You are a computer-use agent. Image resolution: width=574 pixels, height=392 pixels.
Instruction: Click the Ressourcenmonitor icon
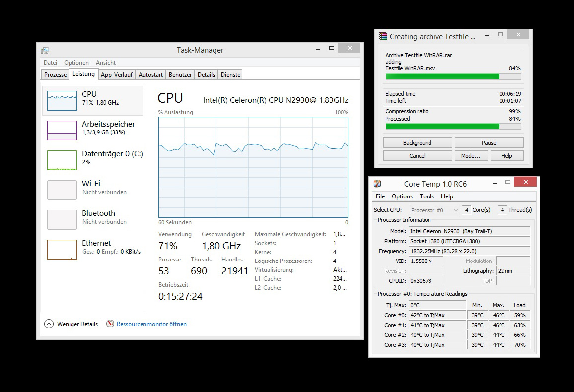click(x=110, y=324)
